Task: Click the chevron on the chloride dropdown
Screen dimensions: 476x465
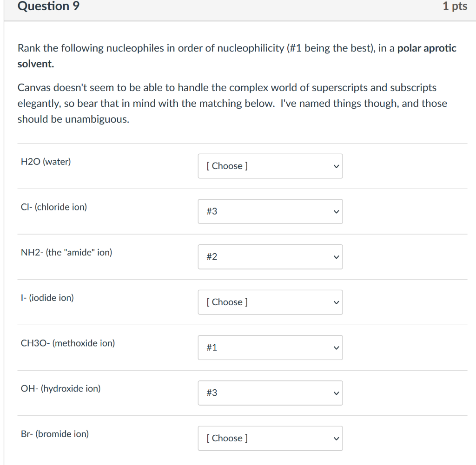Action: (x=336, y=211)
